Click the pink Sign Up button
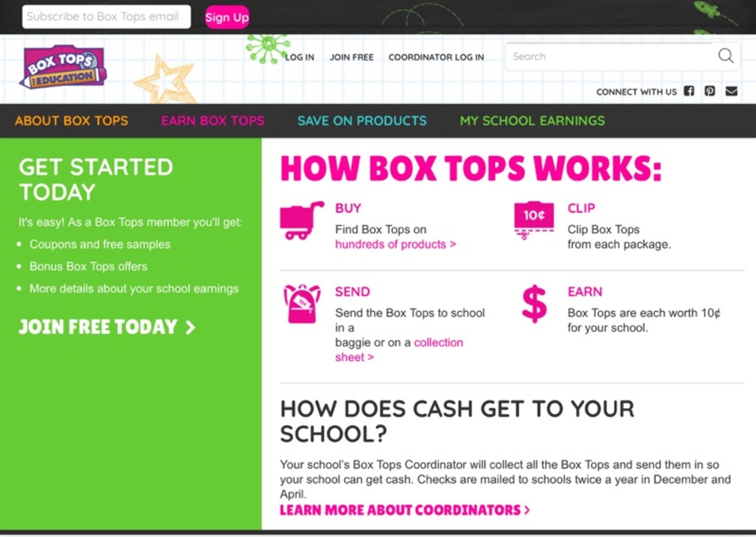The image size is (756, 537). click(x=227, y=17)
